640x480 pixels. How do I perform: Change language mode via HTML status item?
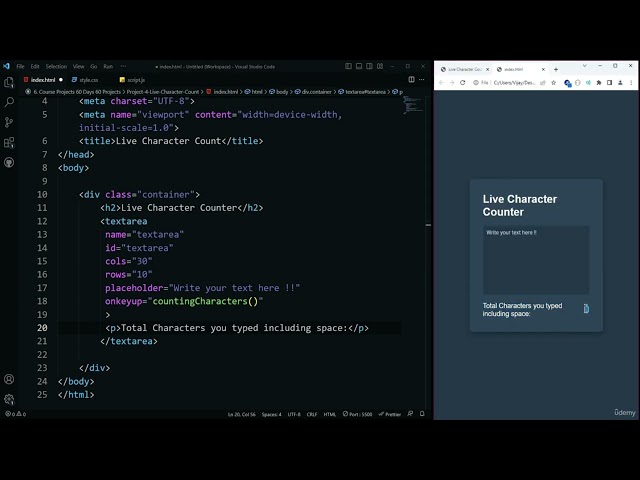(329, 414)
